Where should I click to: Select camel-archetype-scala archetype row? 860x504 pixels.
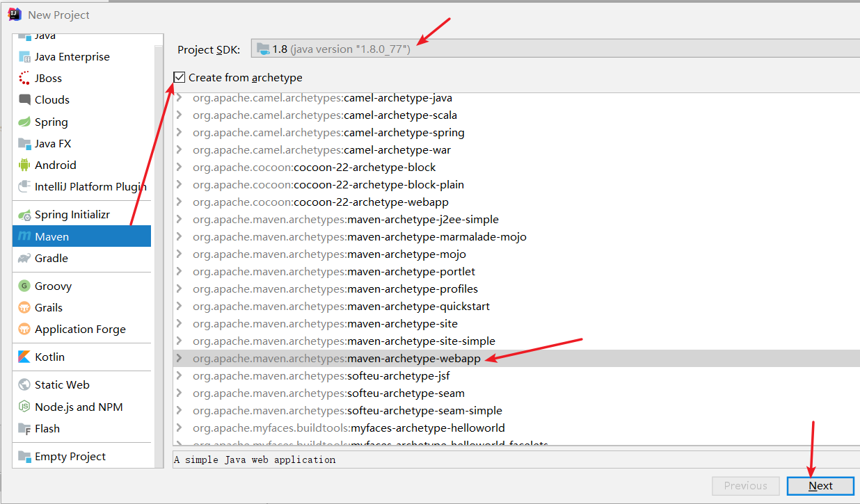tap(516, 115)
